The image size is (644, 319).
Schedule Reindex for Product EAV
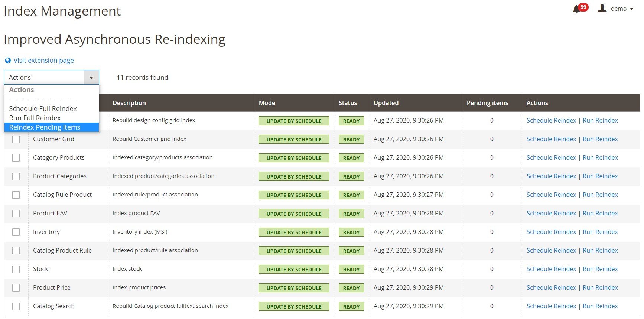551,213
